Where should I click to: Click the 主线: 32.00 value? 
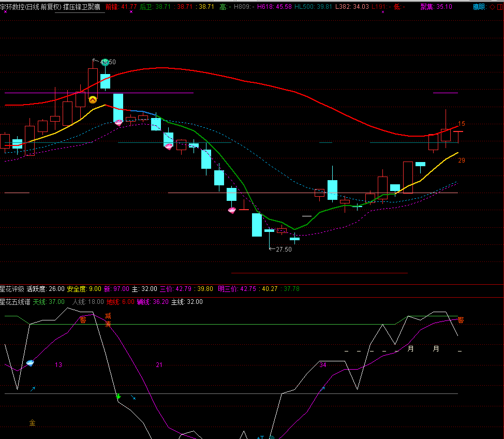point(187,302)
